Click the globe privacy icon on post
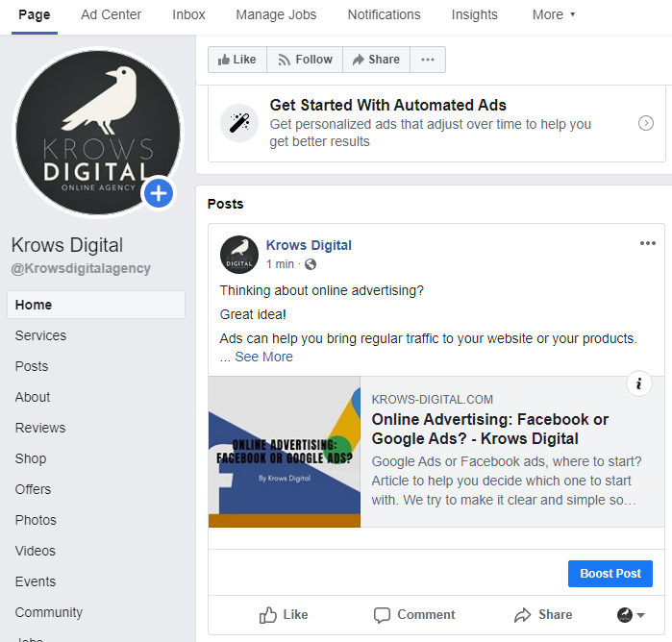 311,264
